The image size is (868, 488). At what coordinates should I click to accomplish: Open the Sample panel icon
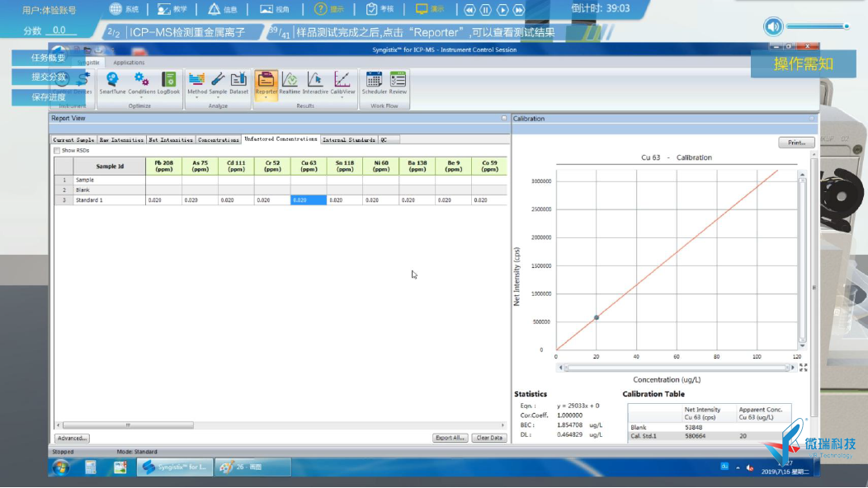pyautogui.click(x=218, y=83)
